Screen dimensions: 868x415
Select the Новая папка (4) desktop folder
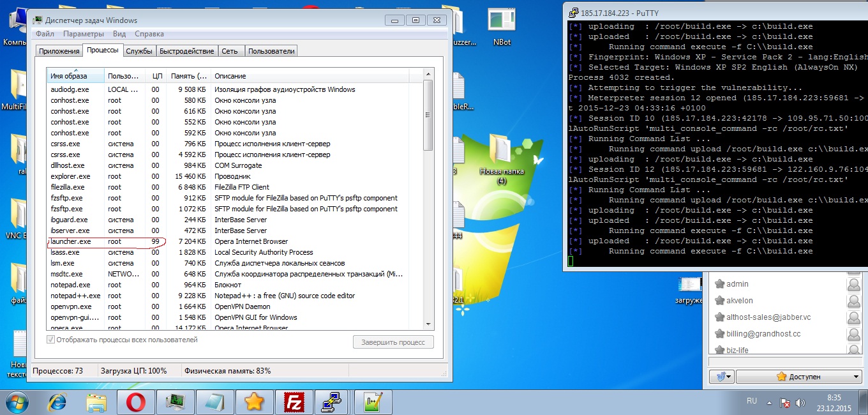(502, 160)
